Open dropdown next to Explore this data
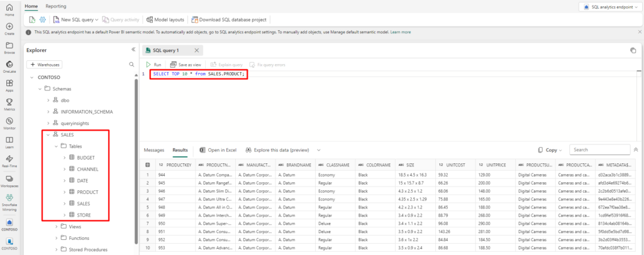 318,150
